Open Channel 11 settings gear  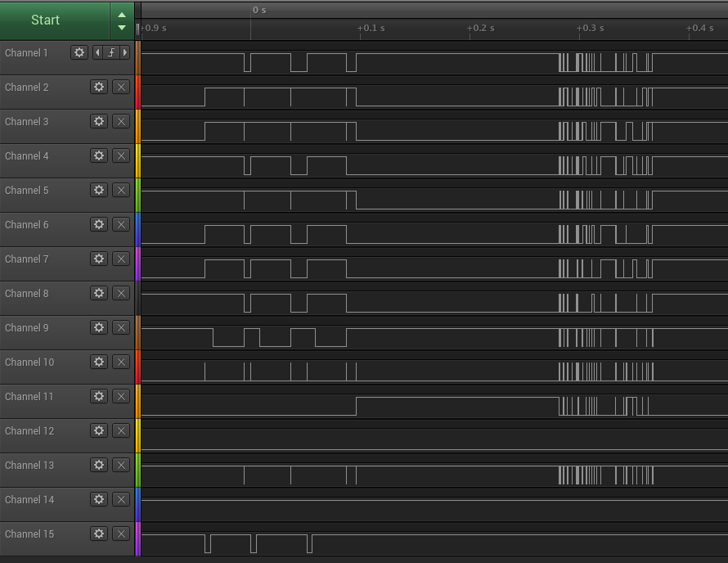coord(99,396)
